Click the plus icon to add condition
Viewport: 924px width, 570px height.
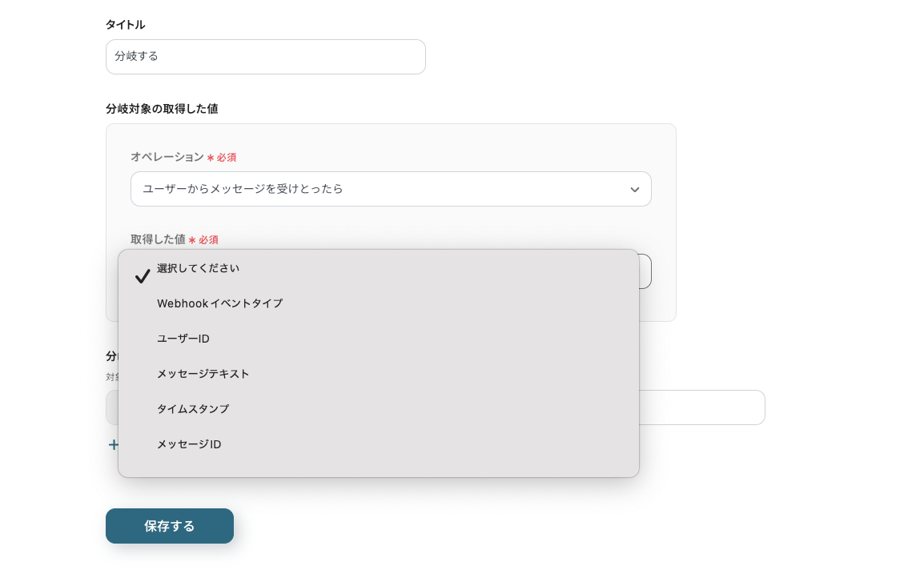[x=113, y=444]
